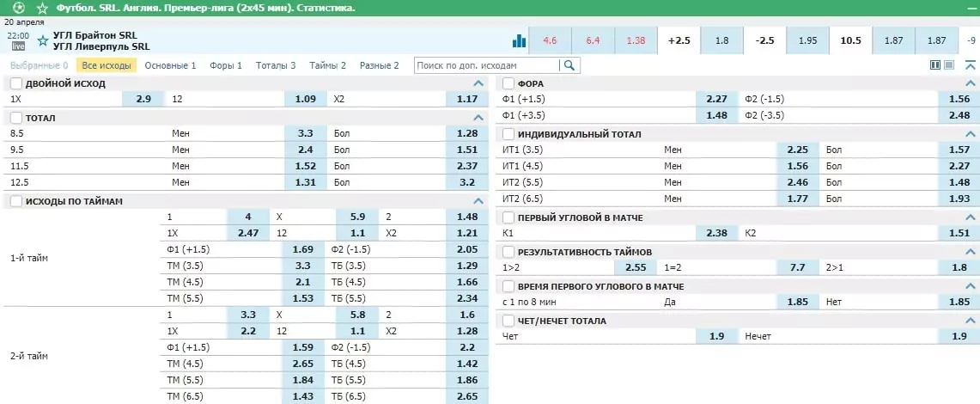Select 2nd half ТБ (6.5) odds 2.65
Screen dimensions: 980x404
pyautogui.click(x=467, y=396)
